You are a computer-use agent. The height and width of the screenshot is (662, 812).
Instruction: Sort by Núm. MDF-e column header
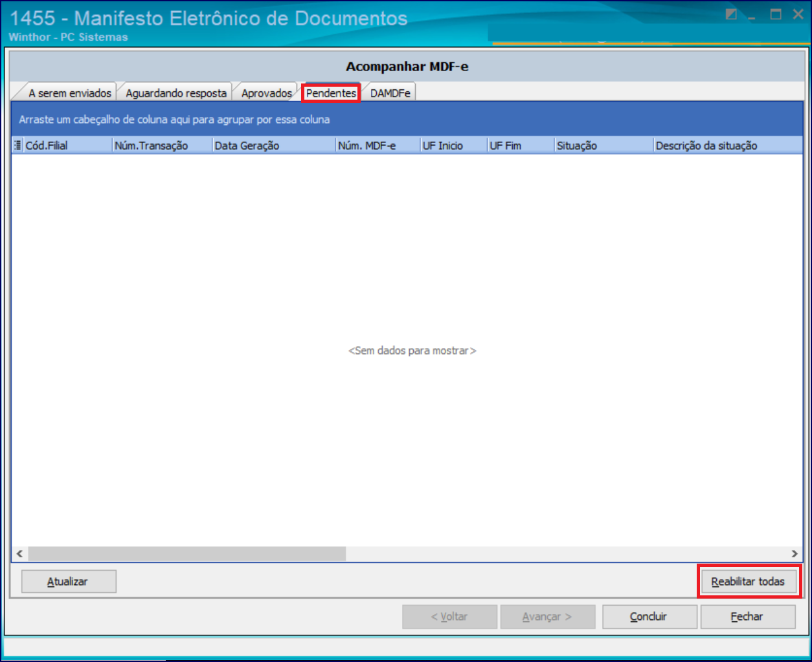pyautogui.click(x=378, y=146)
